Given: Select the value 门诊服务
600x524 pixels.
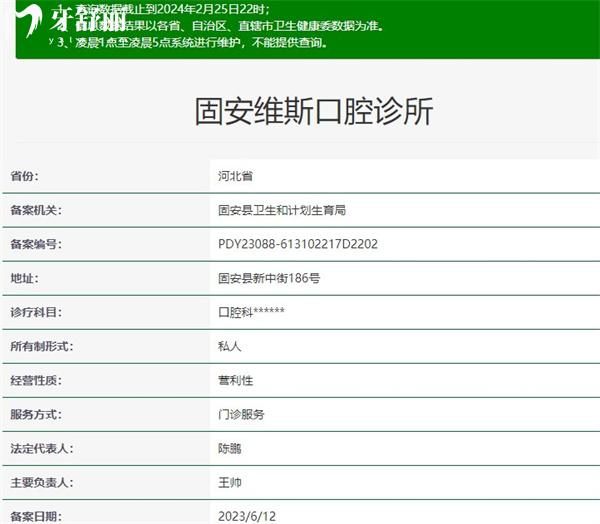Looking at the screenshot, I should (241, 415).
